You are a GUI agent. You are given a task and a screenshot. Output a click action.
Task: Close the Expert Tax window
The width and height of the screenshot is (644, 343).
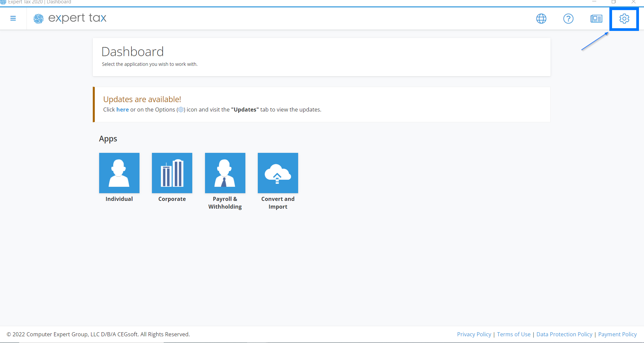(x=634, y=2)
